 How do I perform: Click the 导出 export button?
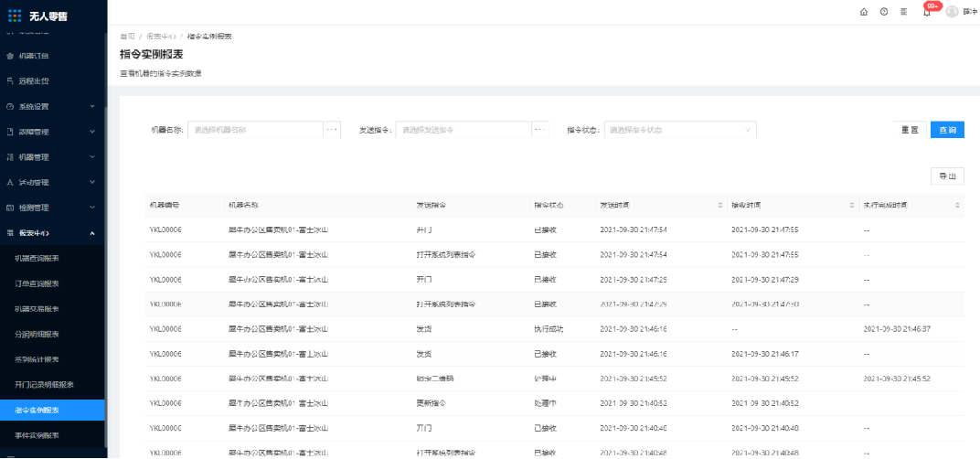coord(947,176)
